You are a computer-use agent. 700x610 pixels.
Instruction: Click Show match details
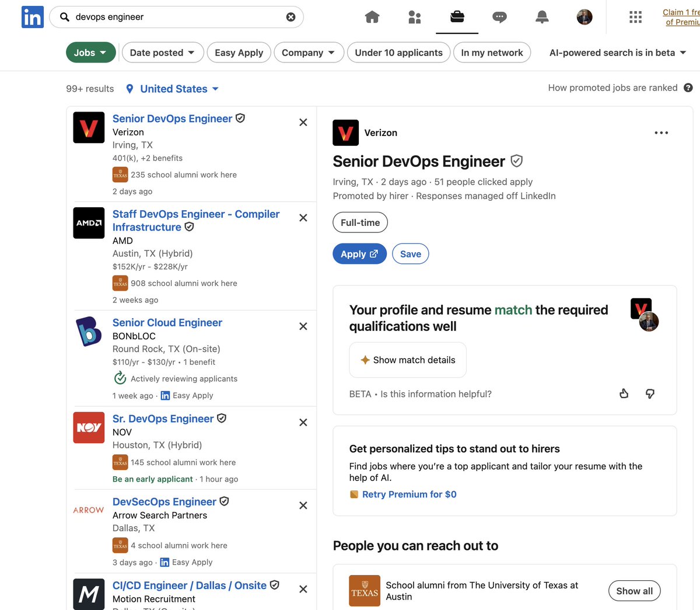pos(408,360)
